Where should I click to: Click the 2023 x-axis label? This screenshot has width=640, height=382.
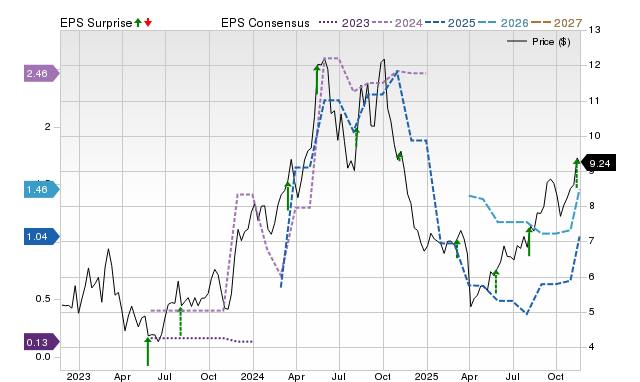tap(78, 376)
